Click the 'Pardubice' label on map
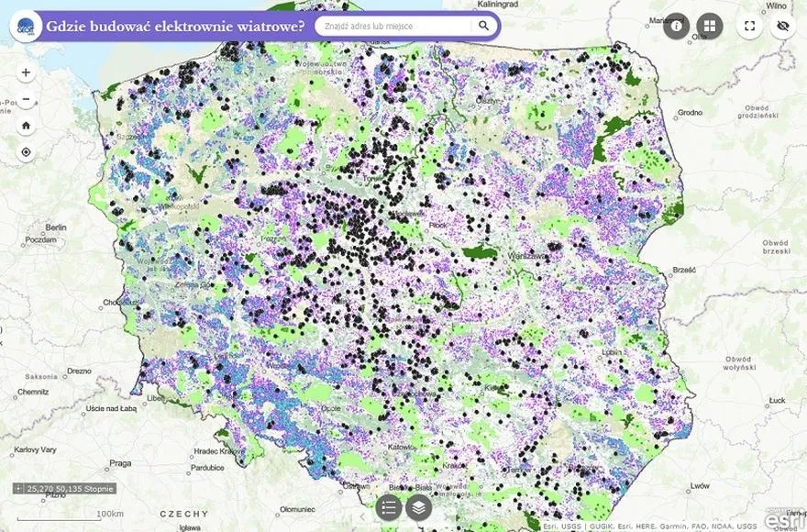 pos(207,468)
